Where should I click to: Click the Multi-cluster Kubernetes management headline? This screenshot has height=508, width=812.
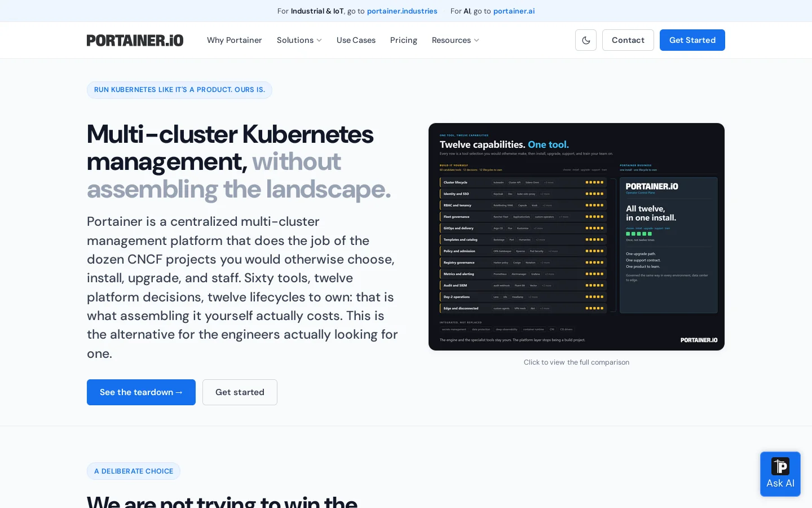click(239, 161)
